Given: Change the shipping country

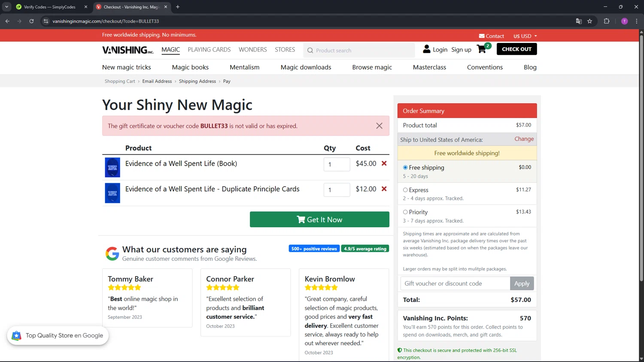Looking at the screenshot, I should [x=524, y=139].
